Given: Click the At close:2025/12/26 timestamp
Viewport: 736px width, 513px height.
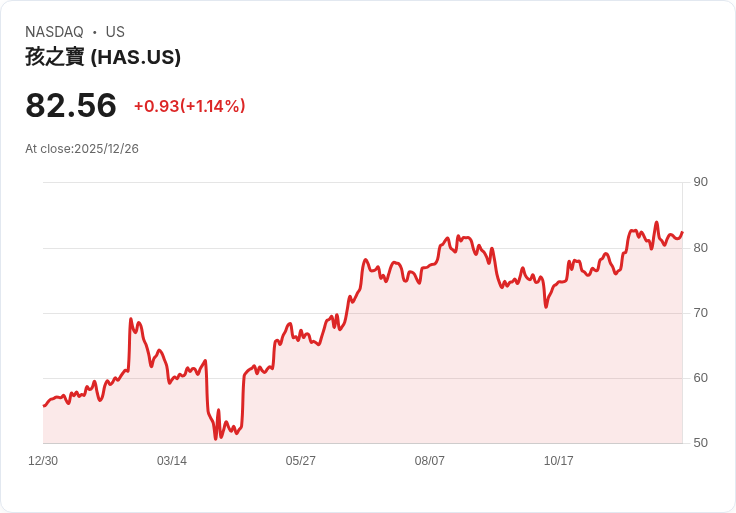Looking at the screenshot, I should [82, 149].
